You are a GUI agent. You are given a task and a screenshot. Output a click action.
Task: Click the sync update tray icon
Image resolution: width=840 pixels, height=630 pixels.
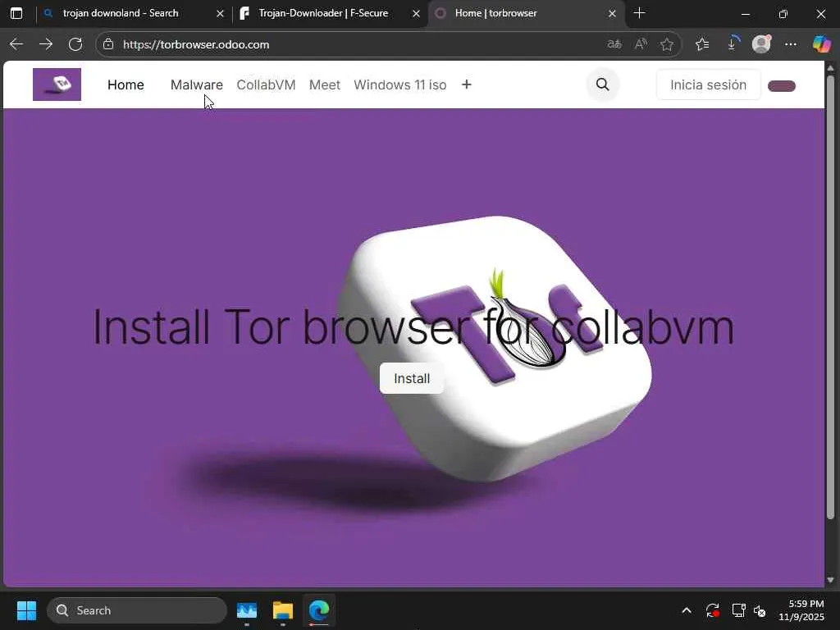pos(713,610)
